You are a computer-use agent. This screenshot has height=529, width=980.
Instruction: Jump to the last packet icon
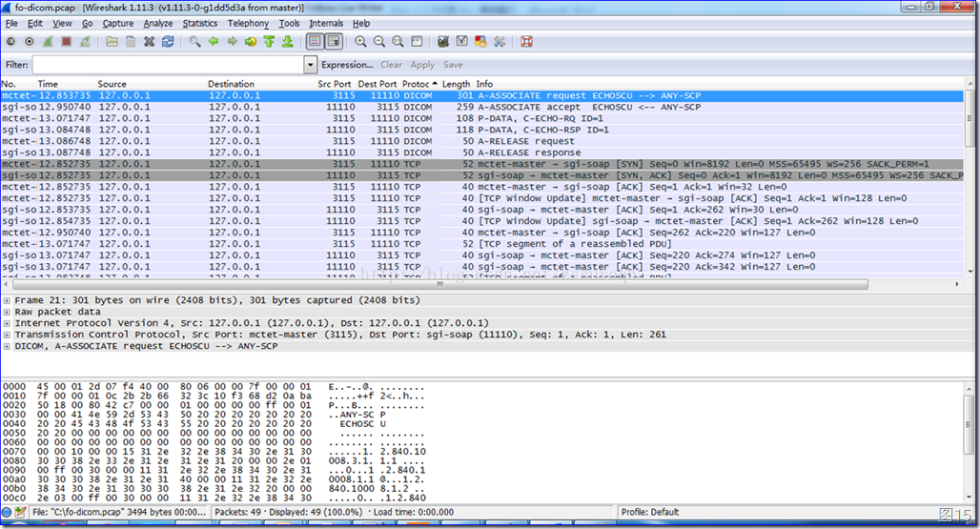[288, 42]
